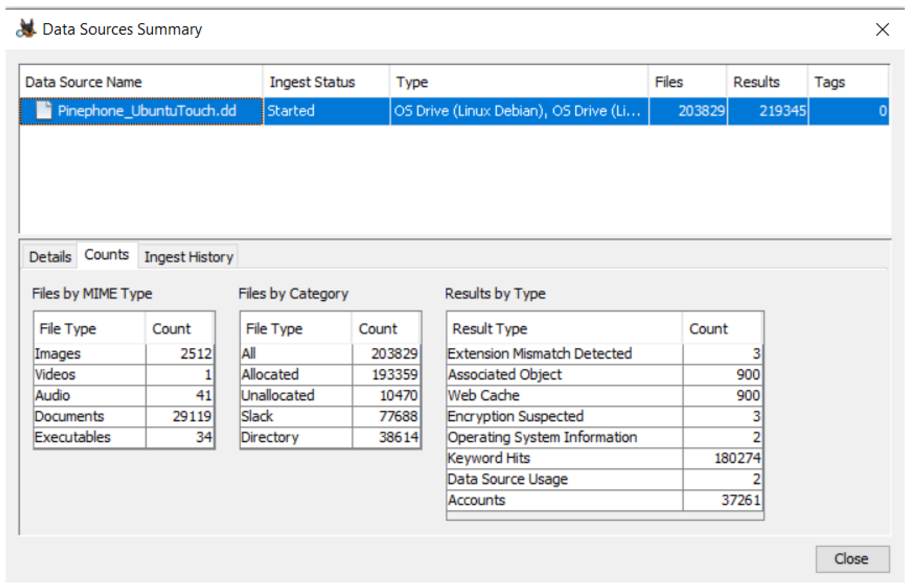Click the Tags column header
The height and width of the screenshot is (588, 911).
pyautogui.click(x=848, y=82)
